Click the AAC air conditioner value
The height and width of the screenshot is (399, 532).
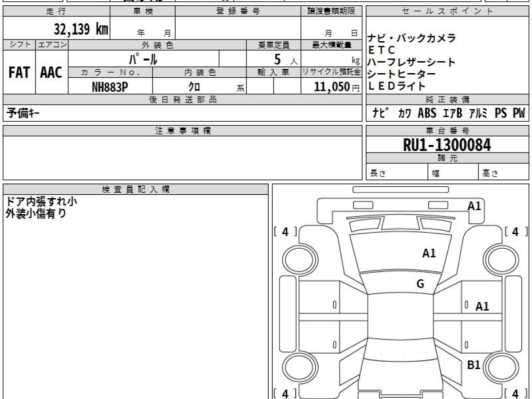pos(51,73)
